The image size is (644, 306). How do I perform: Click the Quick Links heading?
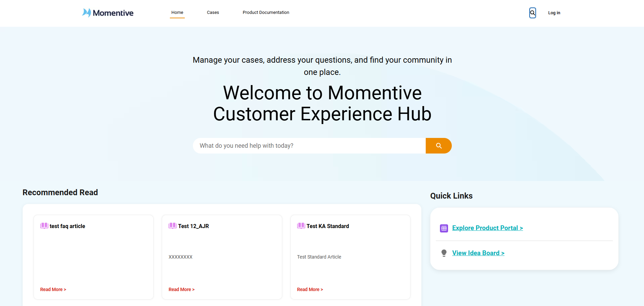(x=451, y=196)
